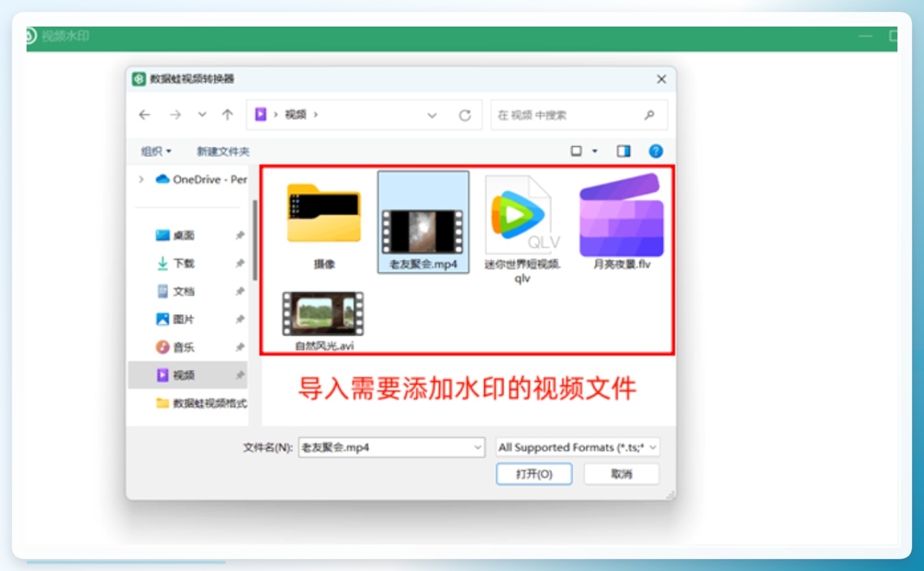Close the 数据蛙视频转换器 dialog
Screen dimensions: 924x571
pos(661,79)
